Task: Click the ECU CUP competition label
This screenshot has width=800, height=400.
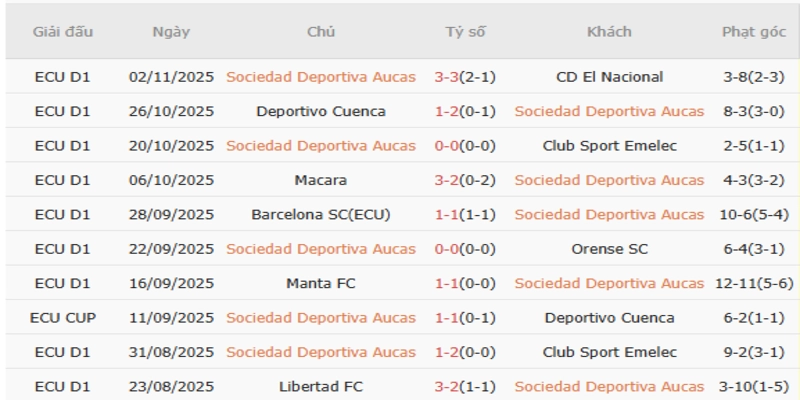Action: (63, 318)
